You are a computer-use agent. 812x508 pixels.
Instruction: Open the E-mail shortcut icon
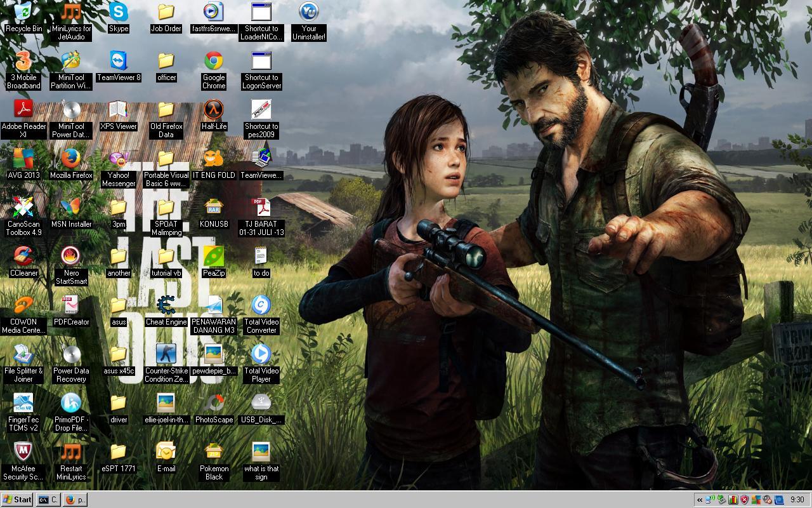pos(166,451)
